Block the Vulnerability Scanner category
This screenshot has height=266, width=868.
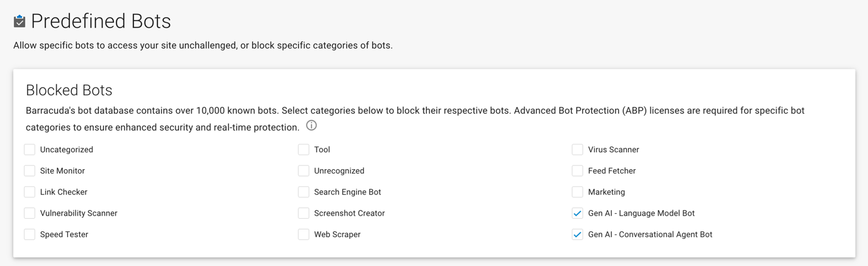pos(30,213)
